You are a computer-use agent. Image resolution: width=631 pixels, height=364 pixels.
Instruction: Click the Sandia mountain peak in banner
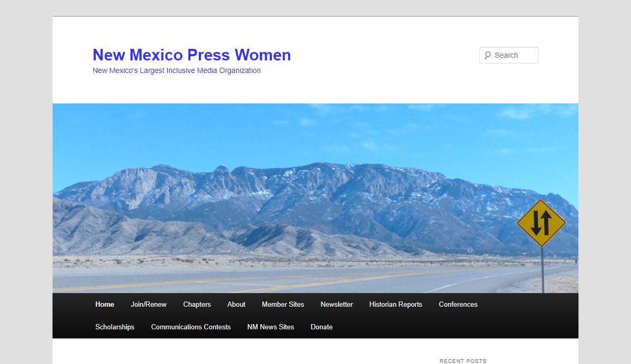[x=222, y=169]
